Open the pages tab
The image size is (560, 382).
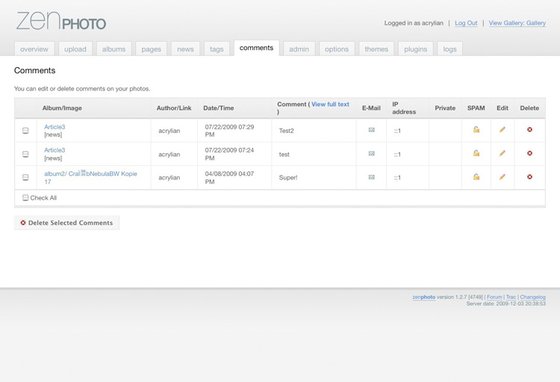click(151, 49)
